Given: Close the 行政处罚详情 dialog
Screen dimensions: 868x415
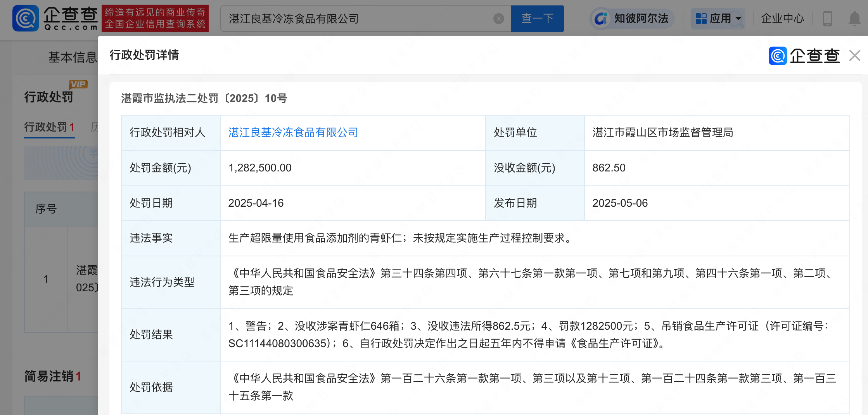Looking at the screenshot, I should 854,56.
